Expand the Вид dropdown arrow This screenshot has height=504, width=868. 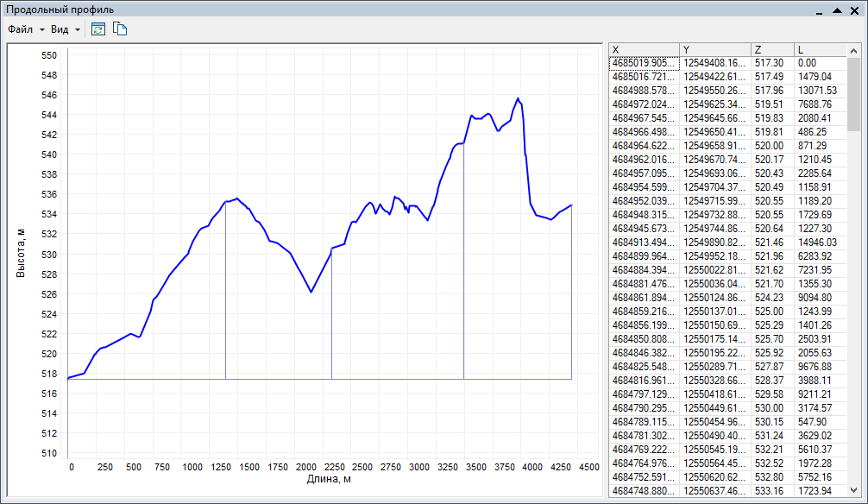point(78,30)
